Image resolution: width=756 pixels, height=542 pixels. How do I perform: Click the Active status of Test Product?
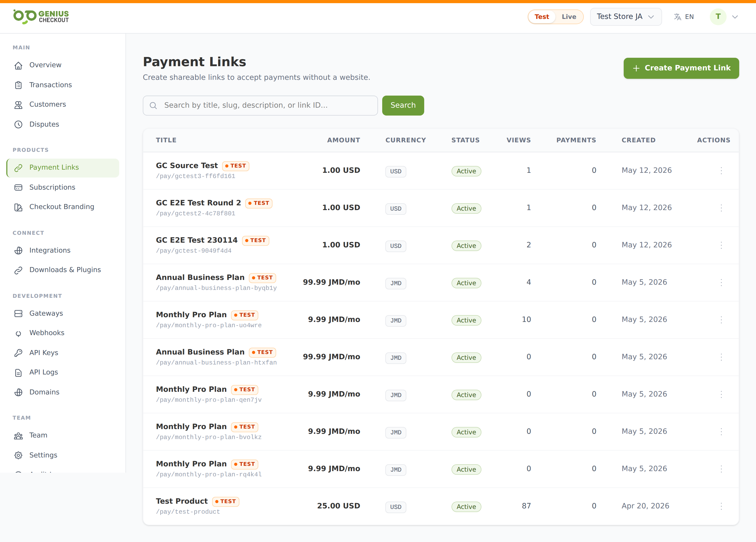tap(466, 507)
